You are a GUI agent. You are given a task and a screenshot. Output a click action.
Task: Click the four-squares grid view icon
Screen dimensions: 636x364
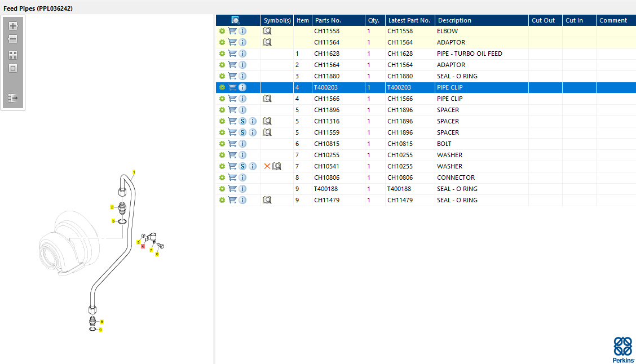[x=13, y=55]
